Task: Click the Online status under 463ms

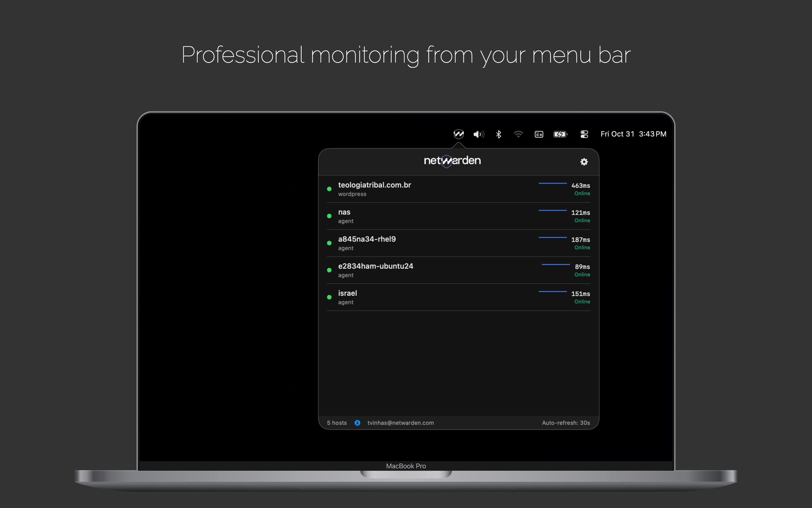Action: [582, 194]
